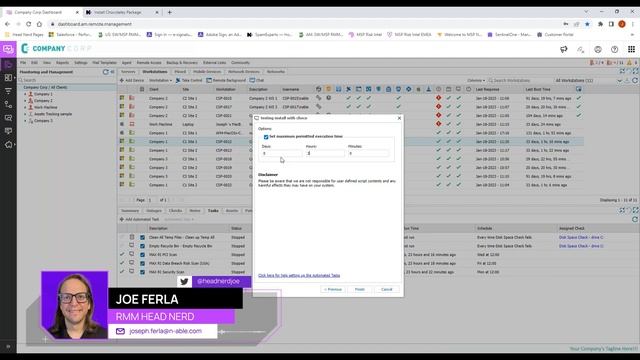Click the Hours input field
Image resolution: width=640 pixels, height=360 pixels.
click(325, 153)
